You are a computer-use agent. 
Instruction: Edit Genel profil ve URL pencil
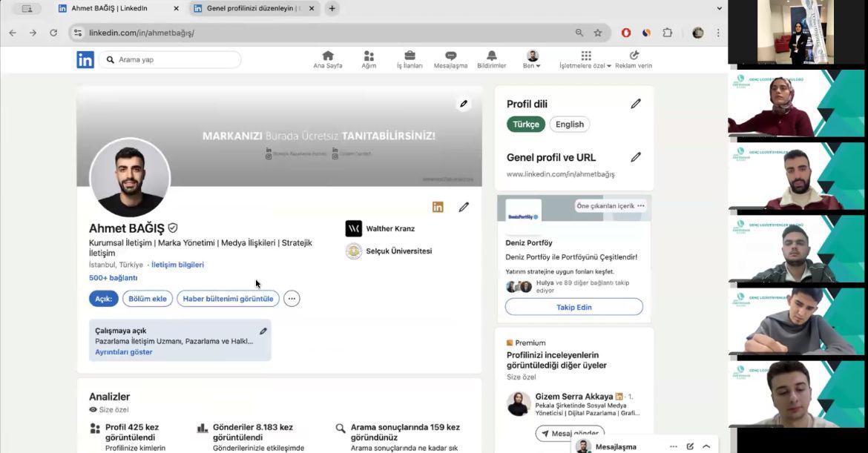(x=636, y=157)
